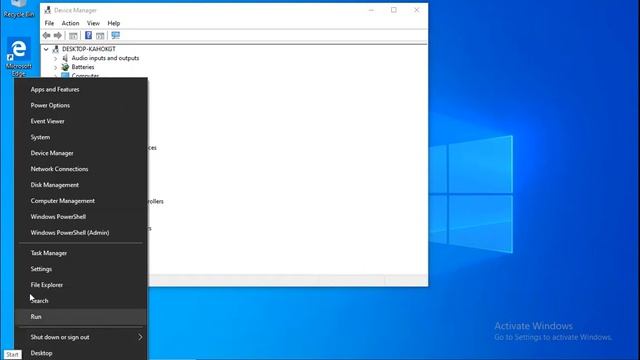
Task: Click Shut down or sign out
Action: pyautogui.click(x=81, y=337)
